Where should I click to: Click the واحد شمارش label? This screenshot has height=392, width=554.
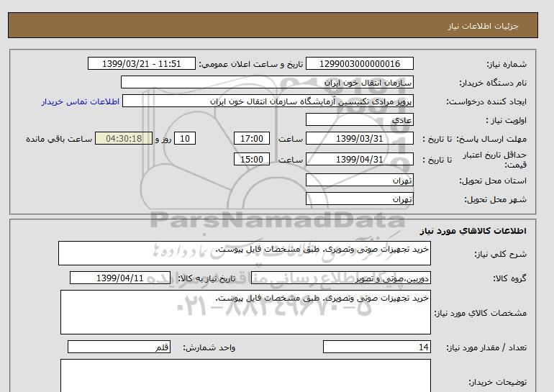[209, 348]
